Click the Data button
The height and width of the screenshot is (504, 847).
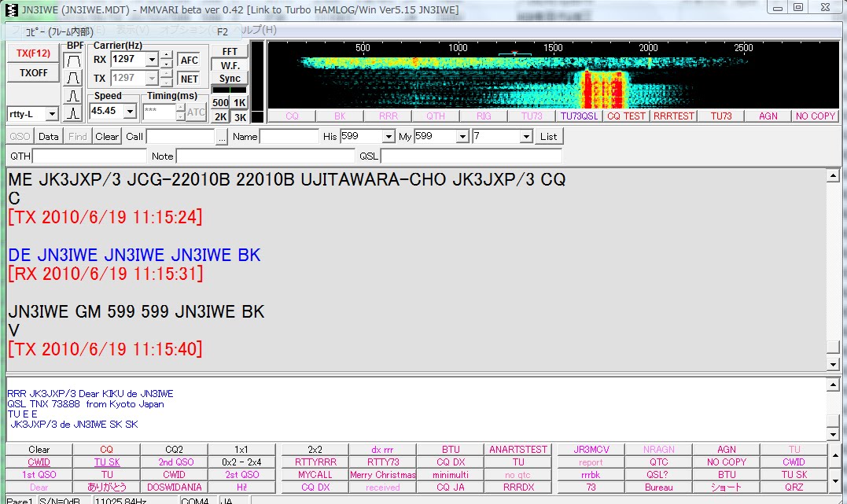click(x=48, y=137)
